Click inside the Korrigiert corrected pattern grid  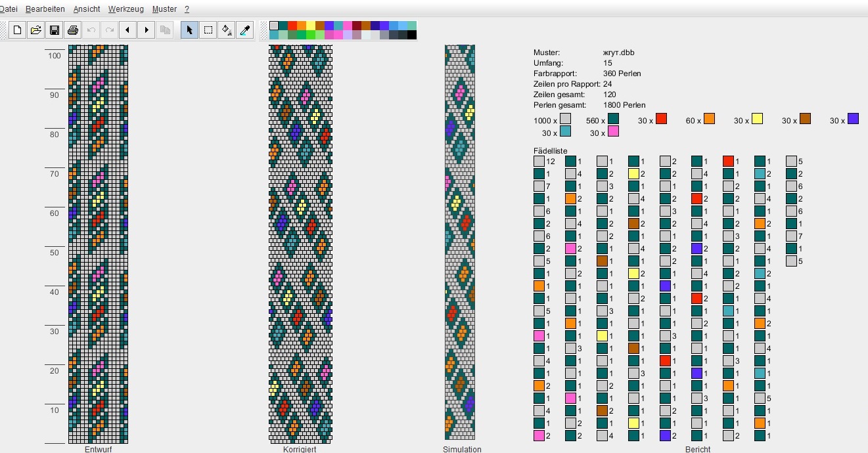[300, 244]
